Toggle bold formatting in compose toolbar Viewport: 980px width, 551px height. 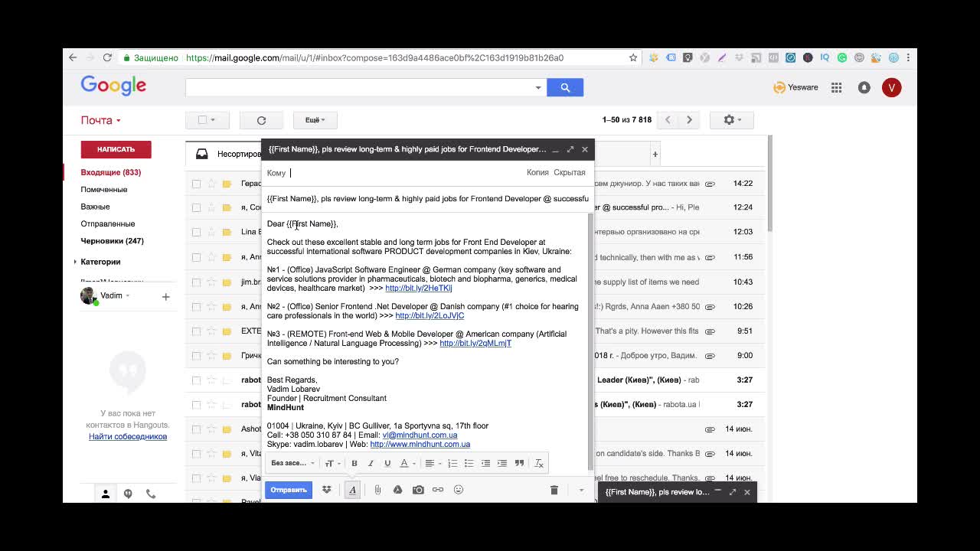354,463
